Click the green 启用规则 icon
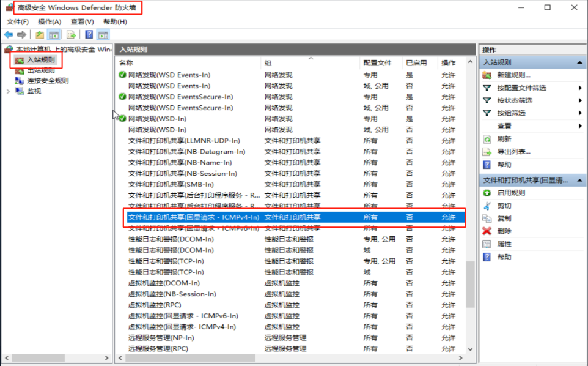 click(487, 193)
